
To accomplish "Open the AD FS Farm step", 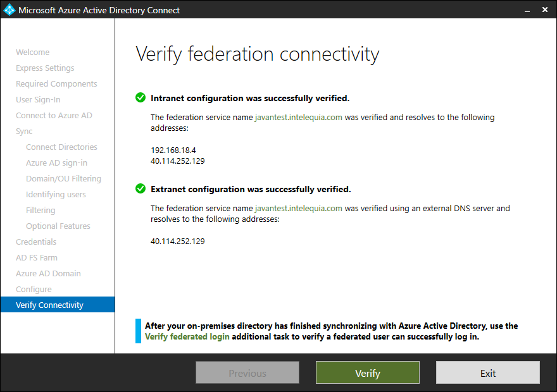I will pyautogui.click(x=36, y=257).
